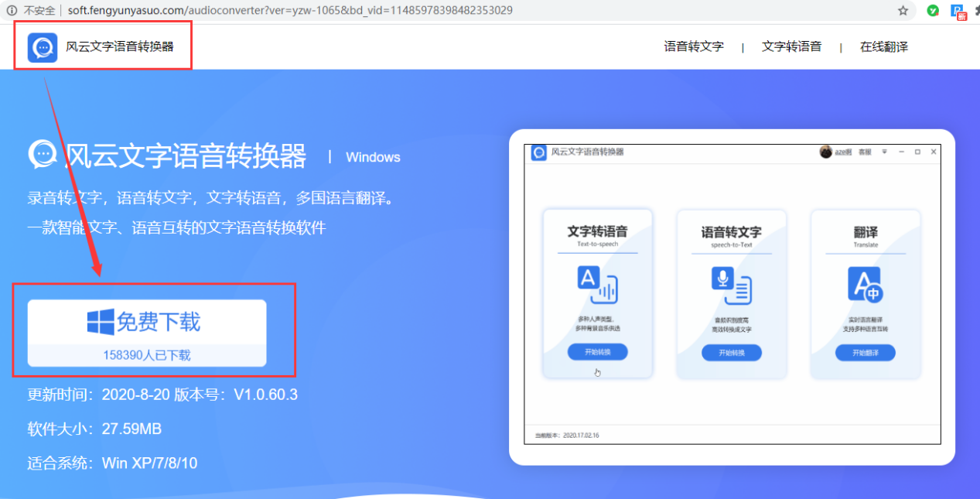Click the 风云文字语音转换器 logo icon in header
The height and width of the screenshot is (499, 980).
click(x=43, y=47)
